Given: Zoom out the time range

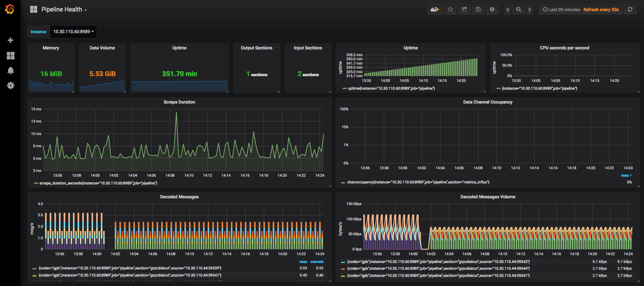Looking at the screenshot, I should 519,9.
